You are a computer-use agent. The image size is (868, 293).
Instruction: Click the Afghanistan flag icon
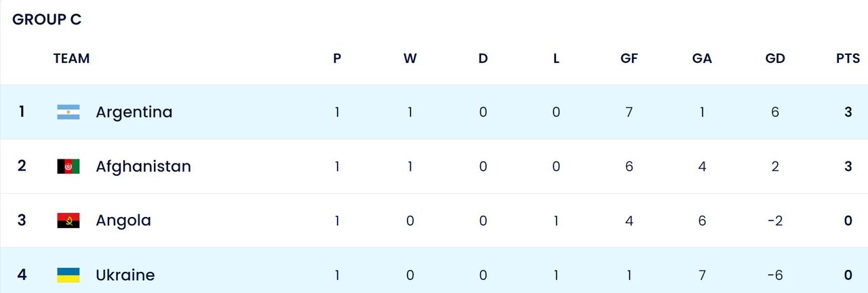coord(68,166)
